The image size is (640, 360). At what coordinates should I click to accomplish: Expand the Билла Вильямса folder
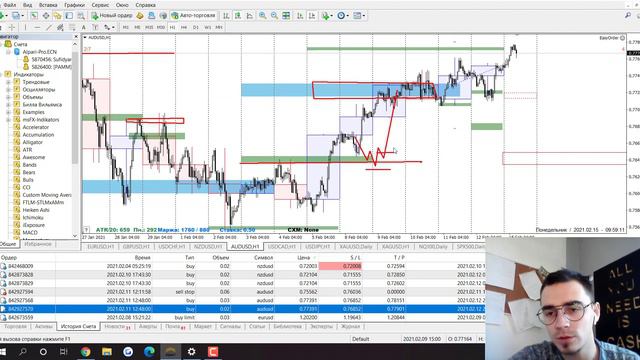point(8,104)
